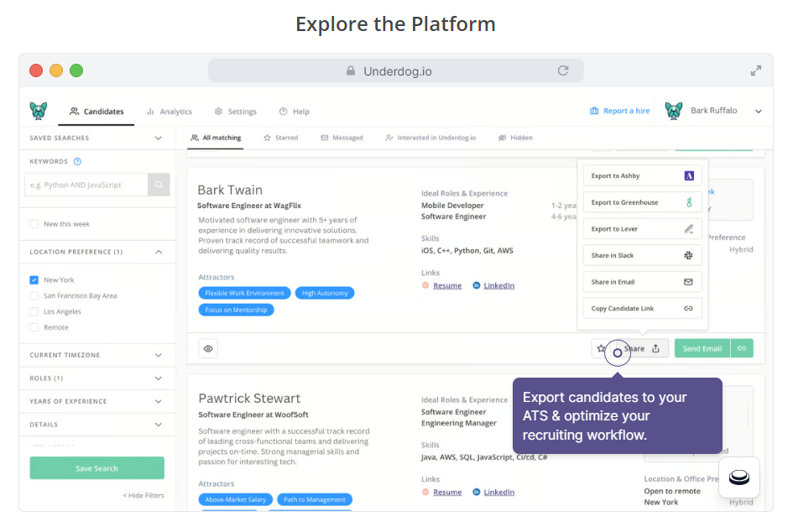Screen dimensions: 793x532
Task: Copy the candidate link
Action: click(x=641, y=308)
